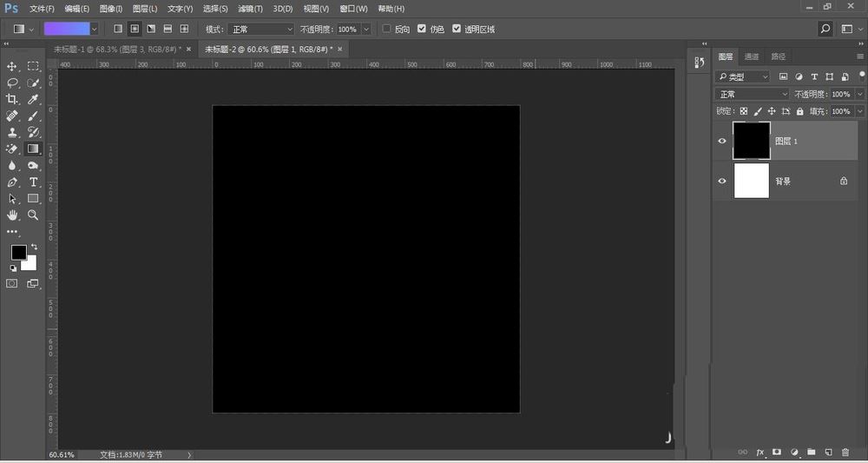Image resolution: width=868 pixels, height=463 pixels.
Task: Open the layer 不透明度 slider arrow
Action: [x=859, y=94]
